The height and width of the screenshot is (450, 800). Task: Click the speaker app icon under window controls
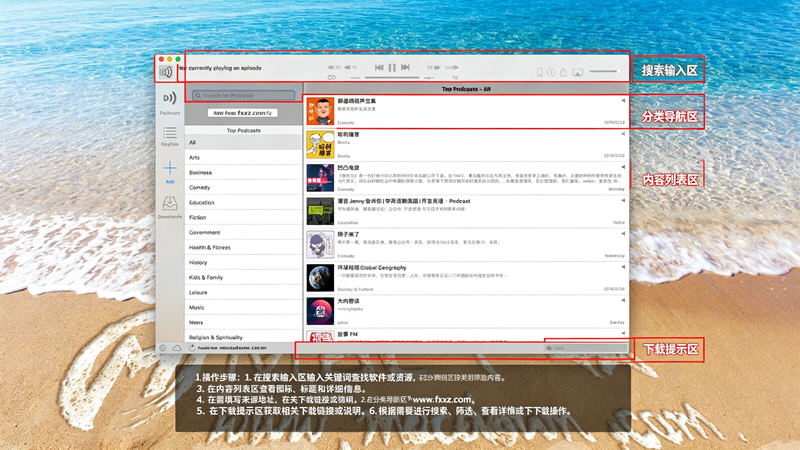pos(165,72)
